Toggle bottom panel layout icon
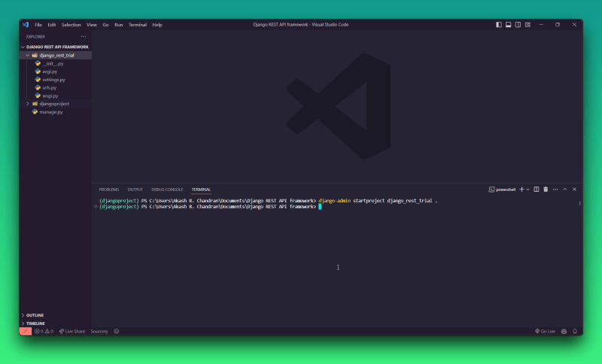The width and height of the screenshot is (602, 364). coord(509,25)
